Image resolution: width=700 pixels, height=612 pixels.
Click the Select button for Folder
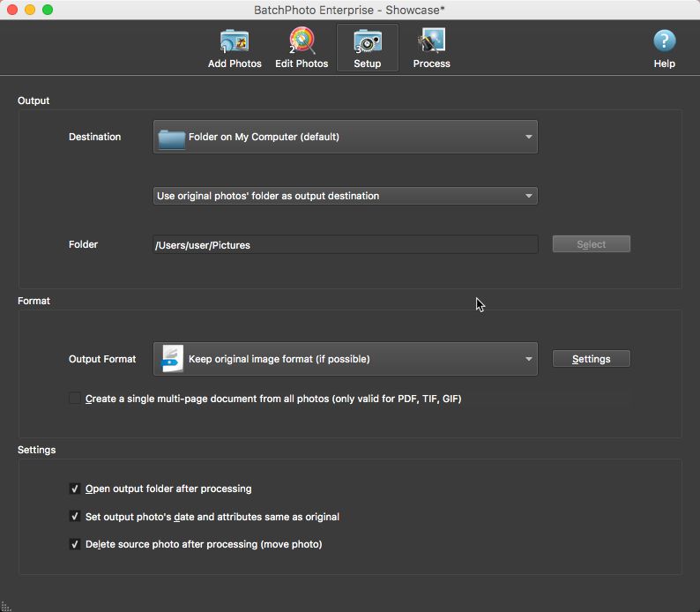click(x=591, y=244)
